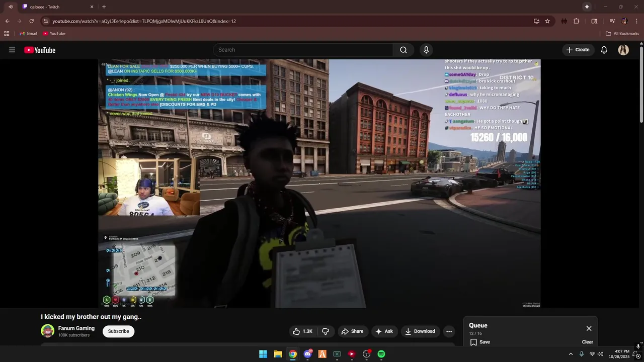Open Fanum Gaming channel avatar
Screen dimensions: 644x362
(47, 331)
